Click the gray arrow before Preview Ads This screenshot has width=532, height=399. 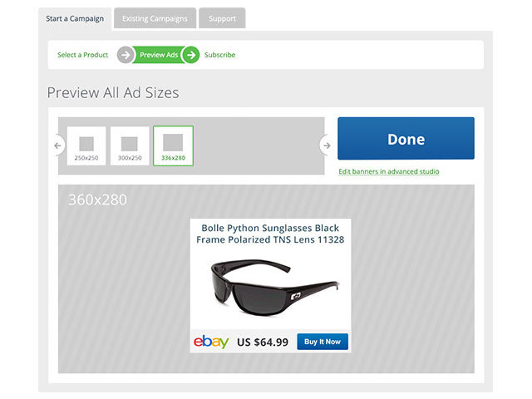(126, 55)
